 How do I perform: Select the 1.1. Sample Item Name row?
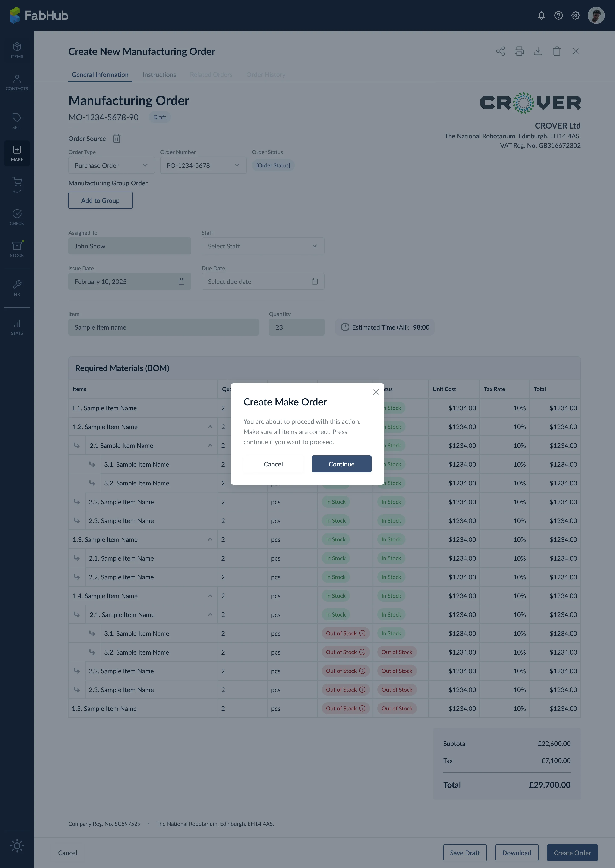tap(324, 408)
